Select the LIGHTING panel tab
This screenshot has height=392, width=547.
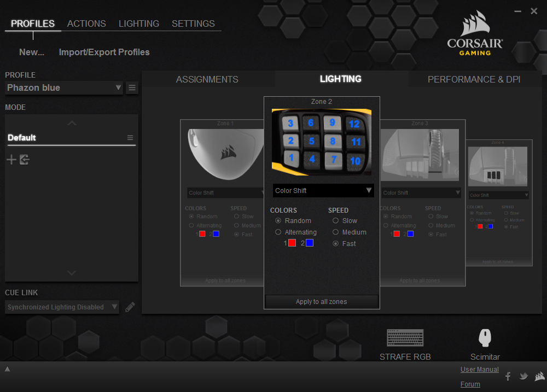tap(341, 79)
